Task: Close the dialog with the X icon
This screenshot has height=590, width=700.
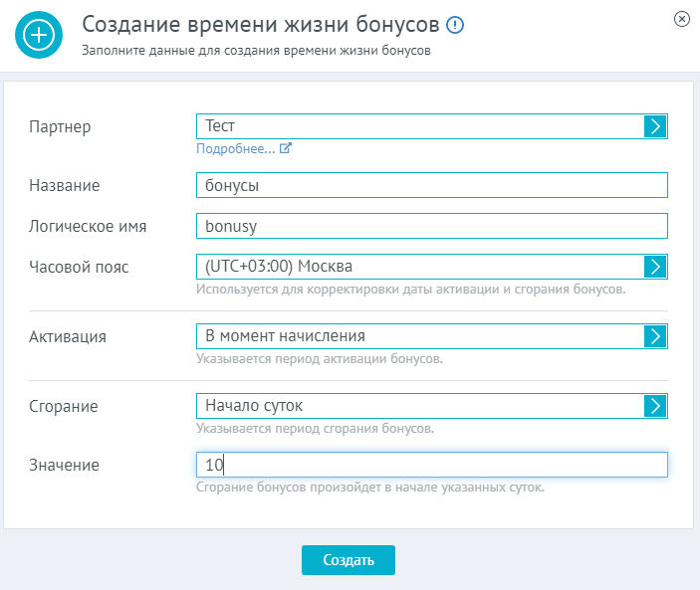Action: tap(682, 19)
